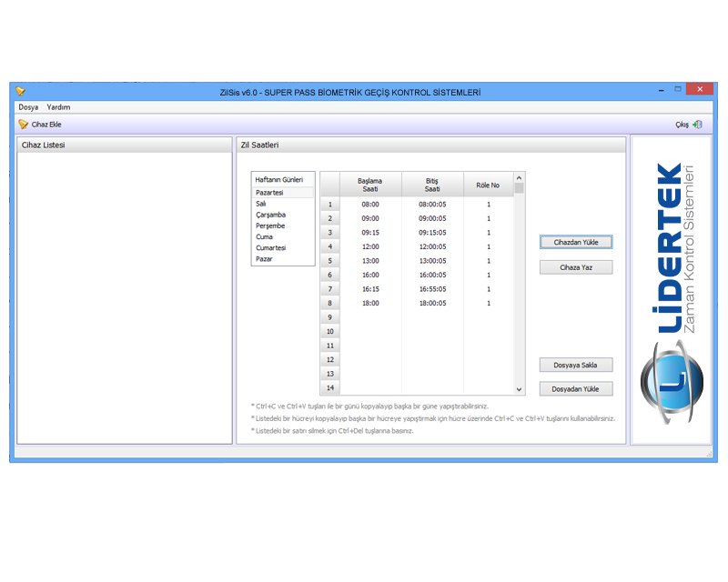Click the ZilSis app icon in title bar
Screen dimensions: 728x582
tap(20, 91)
